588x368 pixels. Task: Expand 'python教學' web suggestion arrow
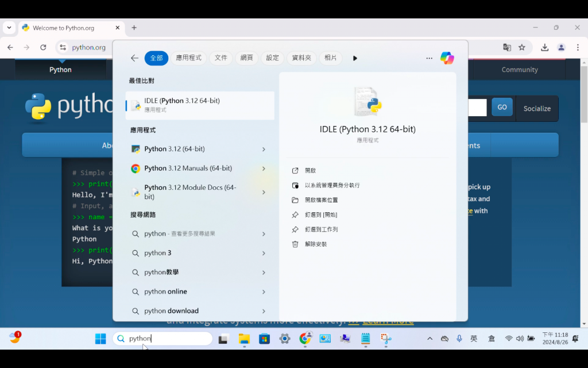pos(264,273)
